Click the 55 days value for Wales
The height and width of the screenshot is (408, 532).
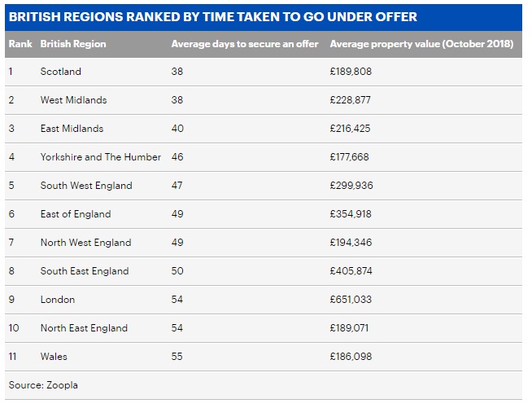(177, 357)
